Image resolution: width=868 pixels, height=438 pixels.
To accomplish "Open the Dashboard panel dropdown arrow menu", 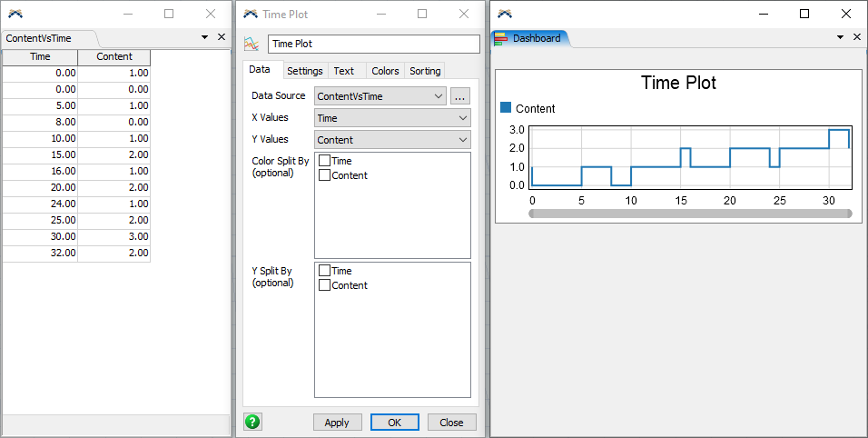I will [x=840, y=37].
